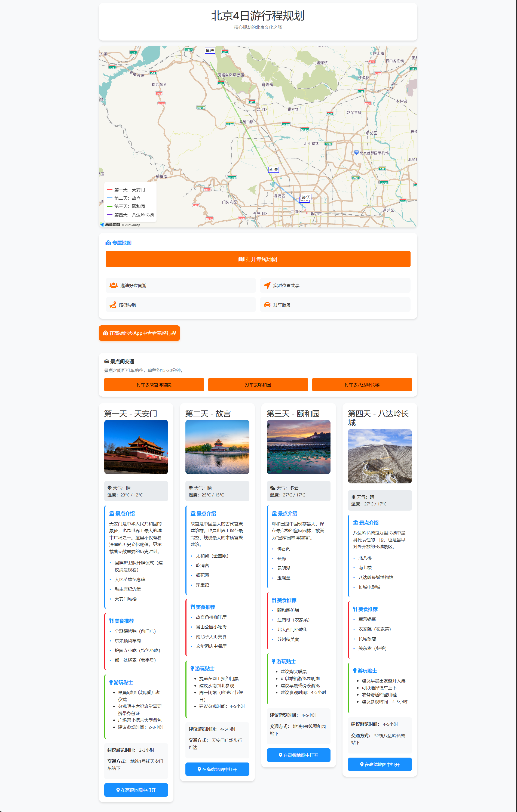Click the 天安门 photo thumbnail
Viewport: 517px width, 812px height.
coord(136,447)
